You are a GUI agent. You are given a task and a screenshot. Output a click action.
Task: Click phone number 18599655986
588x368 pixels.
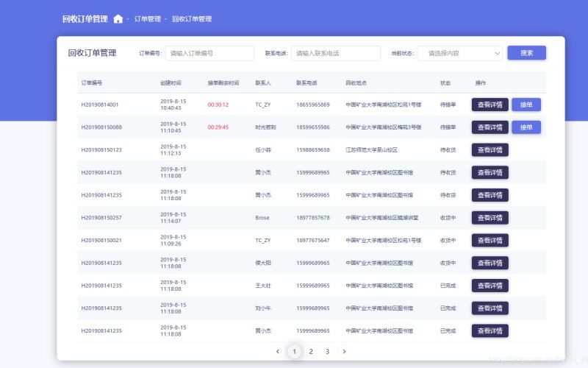313,127
